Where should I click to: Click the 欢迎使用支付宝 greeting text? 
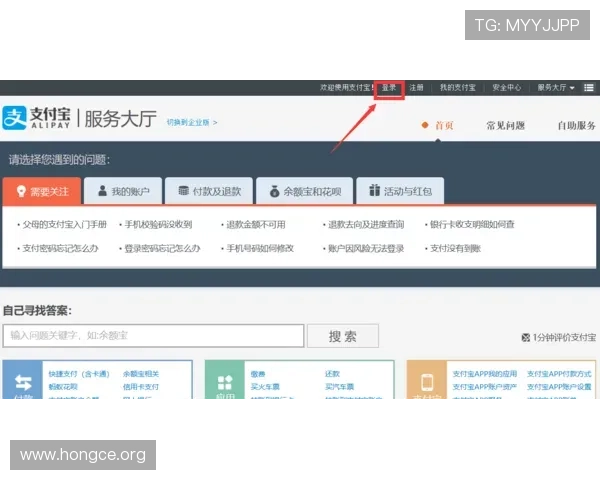tap(347, 88)
